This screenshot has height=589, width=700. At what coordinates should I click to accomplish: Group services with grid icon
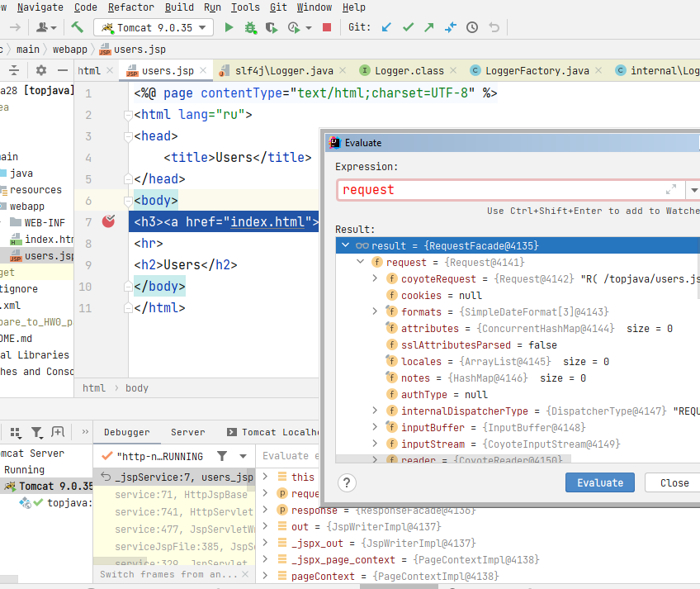(16, 432)
